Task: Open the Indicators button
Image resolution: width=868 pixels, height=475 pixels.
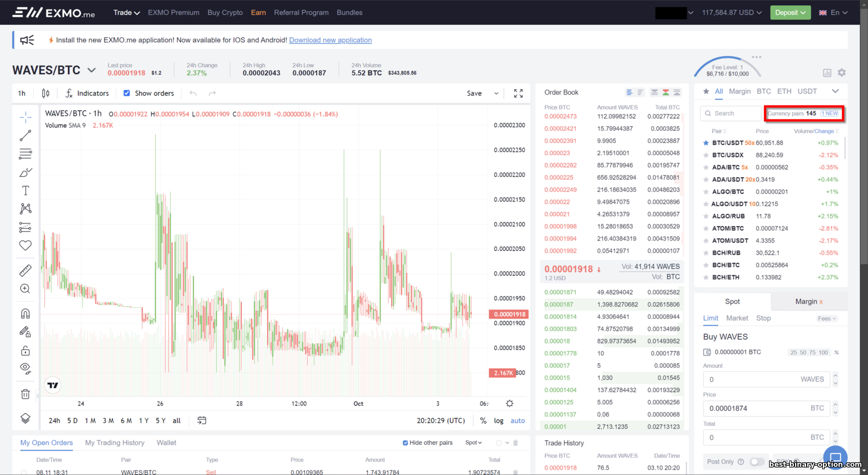Action: (x=87, y=93)
